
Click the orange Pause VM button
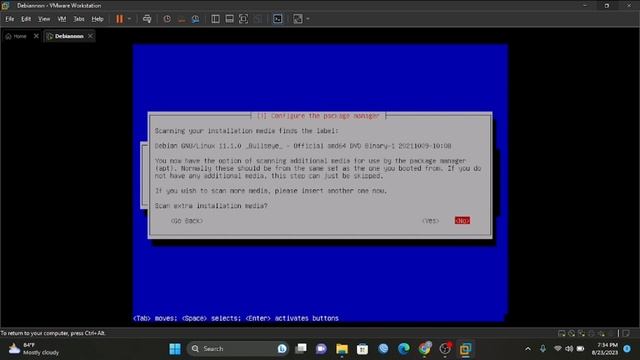[119, 19]
